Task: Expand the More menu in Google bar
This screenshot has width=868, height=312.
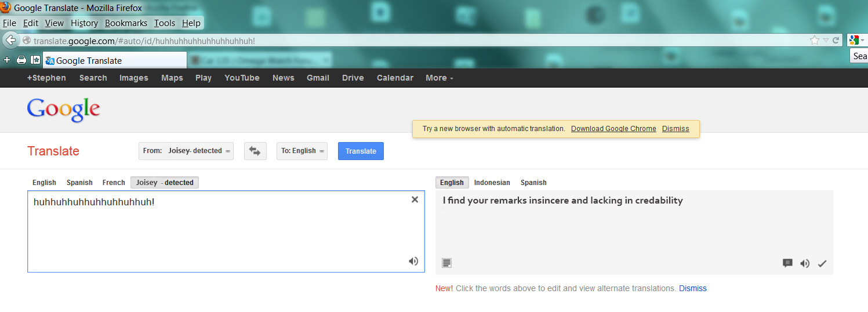Action: pyautogui.click(x=439, y=78)
